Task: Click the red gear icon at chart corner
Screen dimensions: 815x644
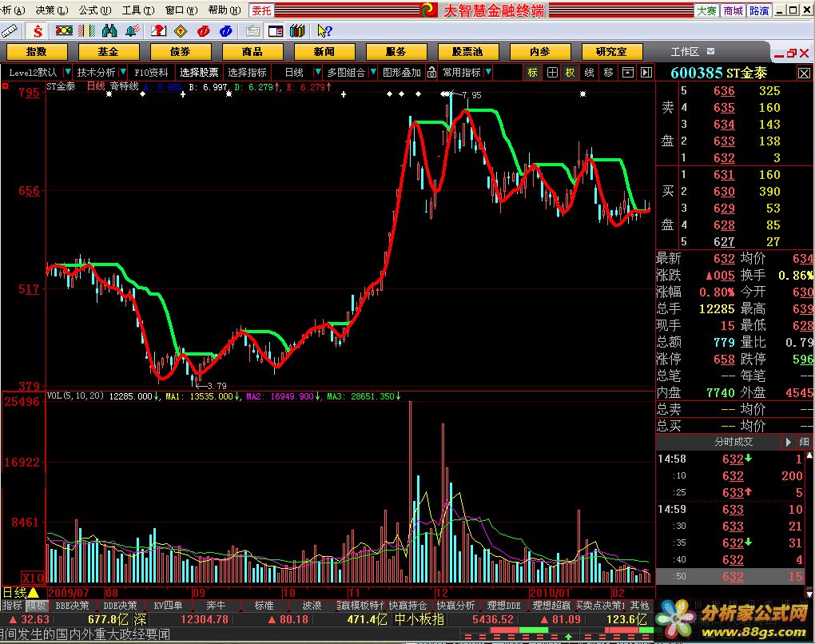Action: coord(6,85)
